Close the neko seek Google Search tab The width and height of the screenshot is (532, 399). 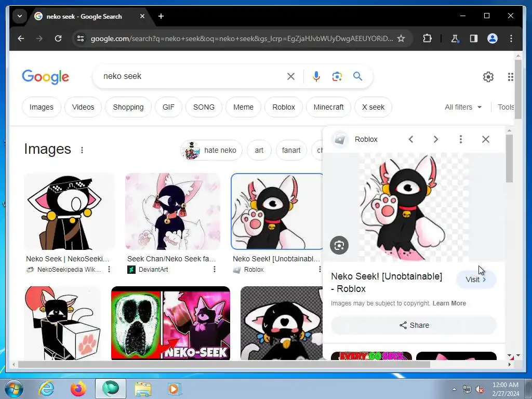pyautogui.click(x=142, y=16)
